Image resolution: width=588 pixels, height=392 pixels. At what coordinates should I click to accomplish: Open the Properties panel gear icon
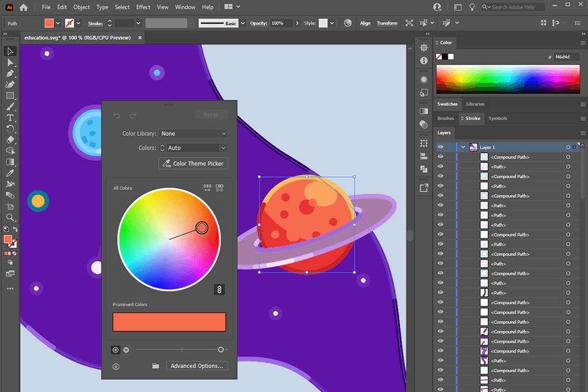tap(424, 48)
